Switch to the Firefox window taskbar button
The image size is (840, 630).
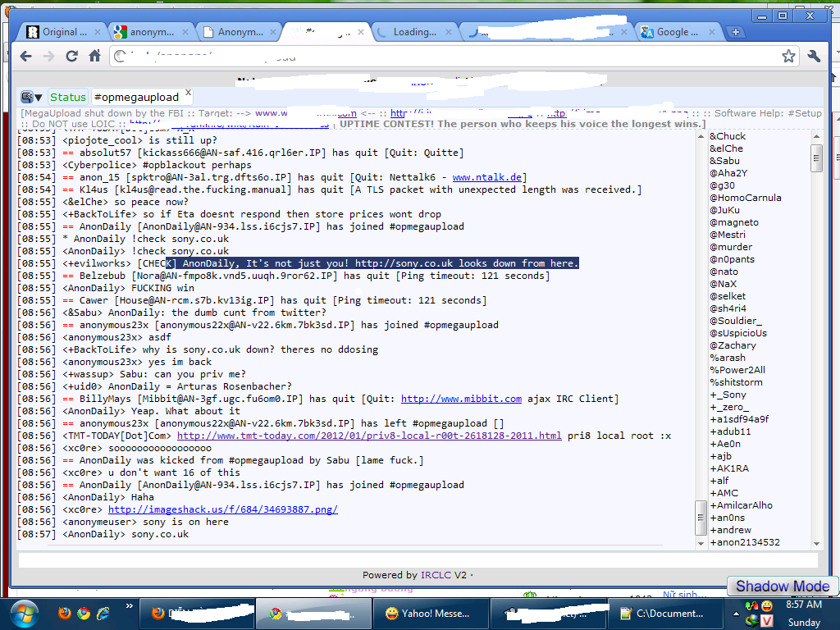[197, 614]
